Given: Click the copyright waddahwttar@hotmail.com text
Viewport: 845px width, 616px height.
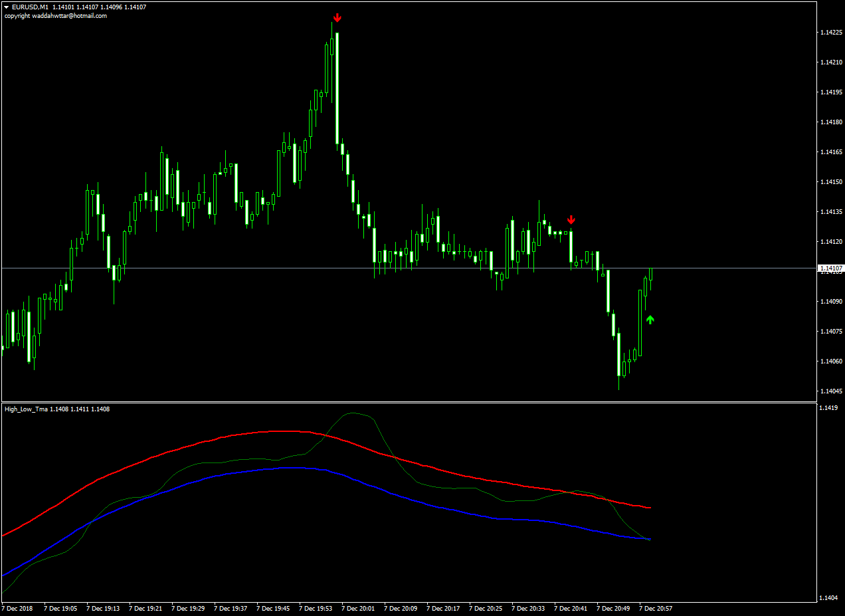Looking at the screenshot, I should pyautogui.click(x=56, y=16).
